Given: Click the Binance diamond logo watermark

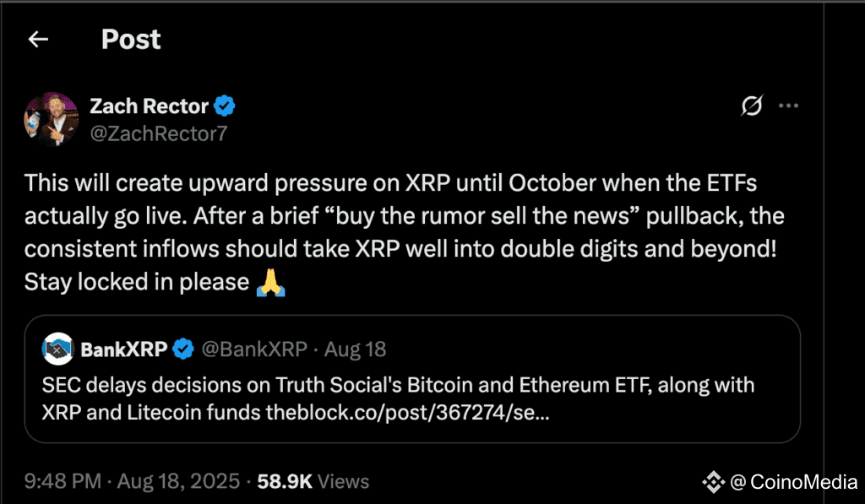Looking at the screenshot, I should [713, 482].
